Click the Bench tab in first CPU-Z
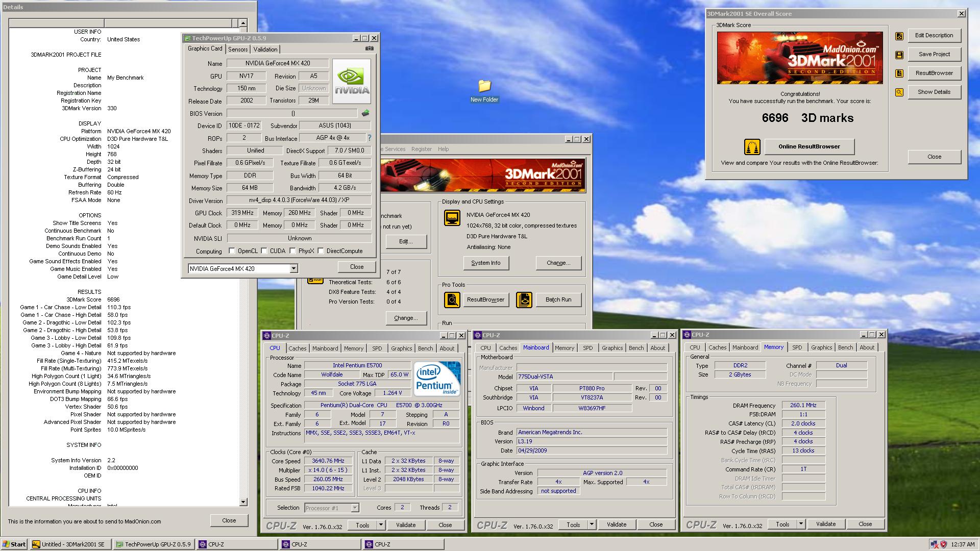980x551 pixels. point(425,348)
